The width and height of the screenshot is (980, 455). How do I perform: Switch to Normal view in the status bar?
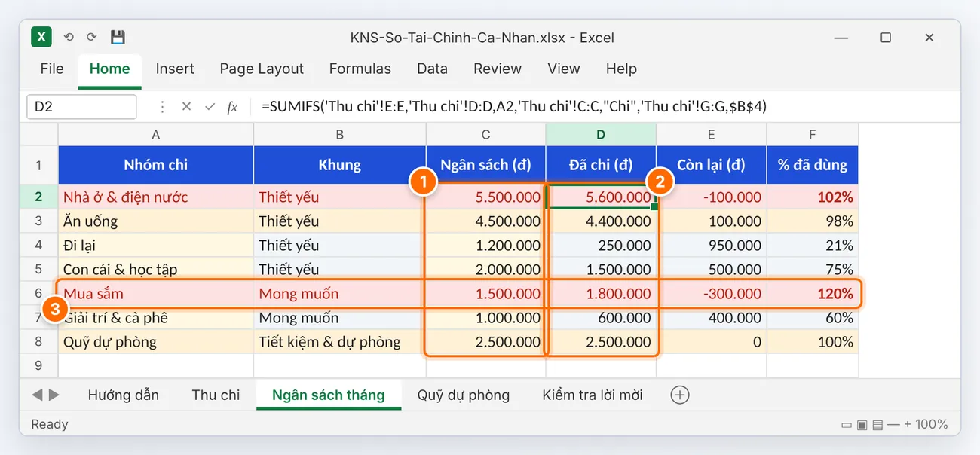[x=847, y=425]
